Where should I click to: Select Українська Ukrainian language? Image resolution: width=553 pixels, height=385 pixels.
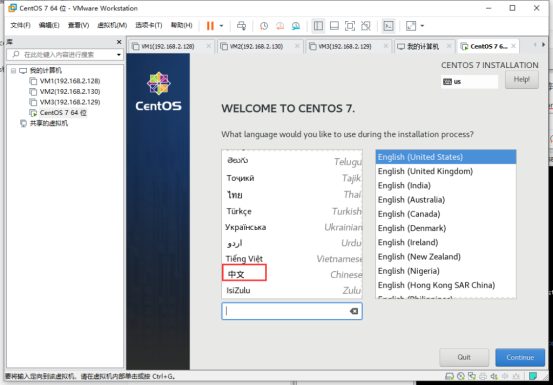[x=292, y=227]
